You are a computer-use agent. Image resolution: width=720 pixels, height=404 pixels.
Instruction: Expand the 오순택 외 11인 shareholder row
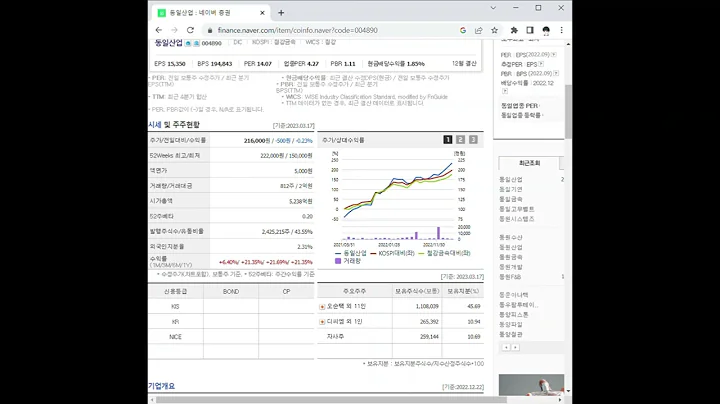(322, 307)
